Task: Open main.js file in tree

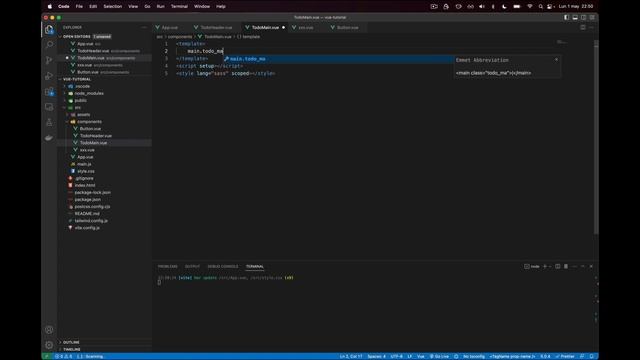Action: pos(84,164)
